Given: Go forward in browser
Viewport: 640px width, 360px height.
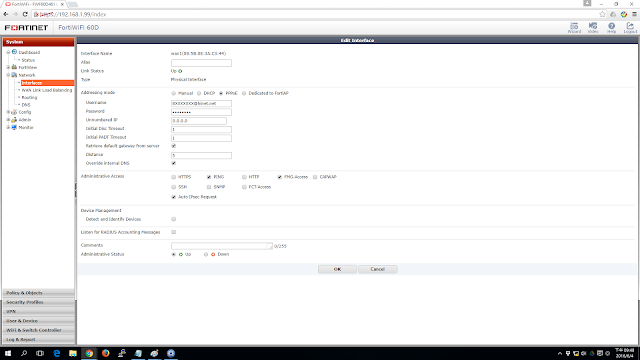Looking at the screenshot, I should coord(16,14).
